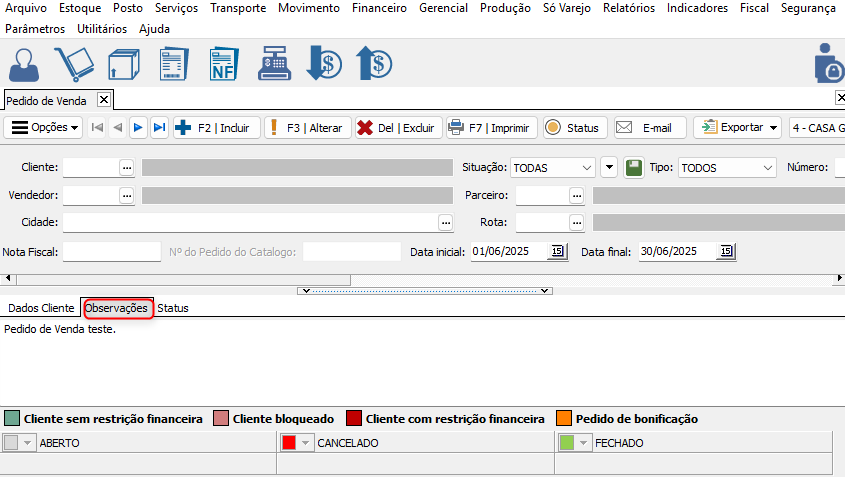The width and height of the screenshot is (845, 477).
Task: Click the green save icon beside Situação
Action: point(634,168)
